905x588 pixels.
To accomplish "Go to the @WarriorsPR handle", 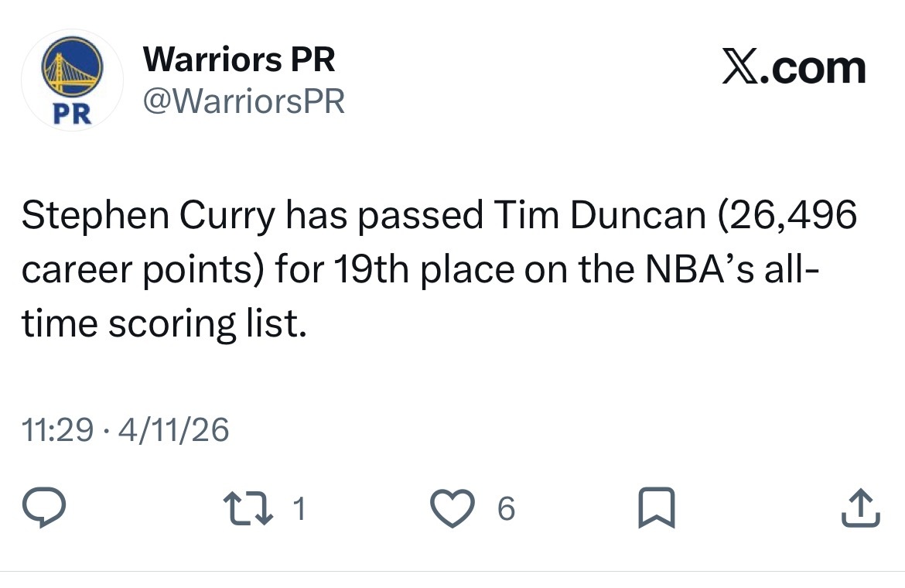I will click(244, 101).
